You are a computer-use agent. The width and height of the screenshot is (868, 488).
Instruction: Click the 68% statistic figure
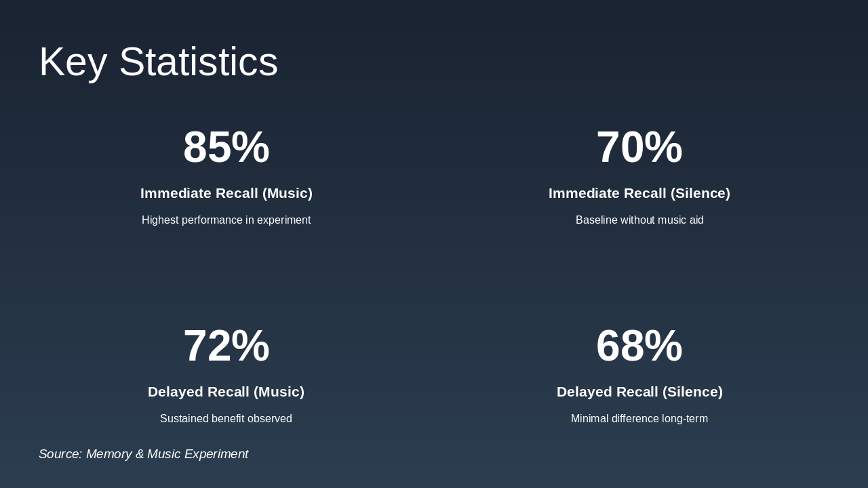point(639,346)
